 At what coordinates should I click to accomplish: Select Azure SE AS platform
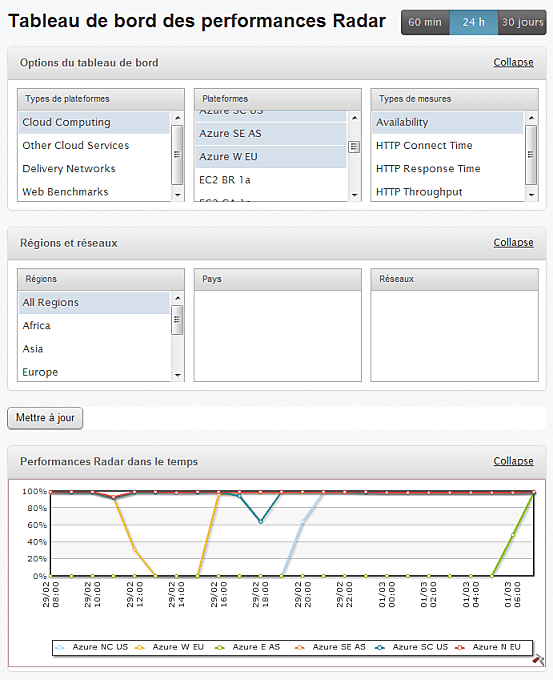point(271,134)
